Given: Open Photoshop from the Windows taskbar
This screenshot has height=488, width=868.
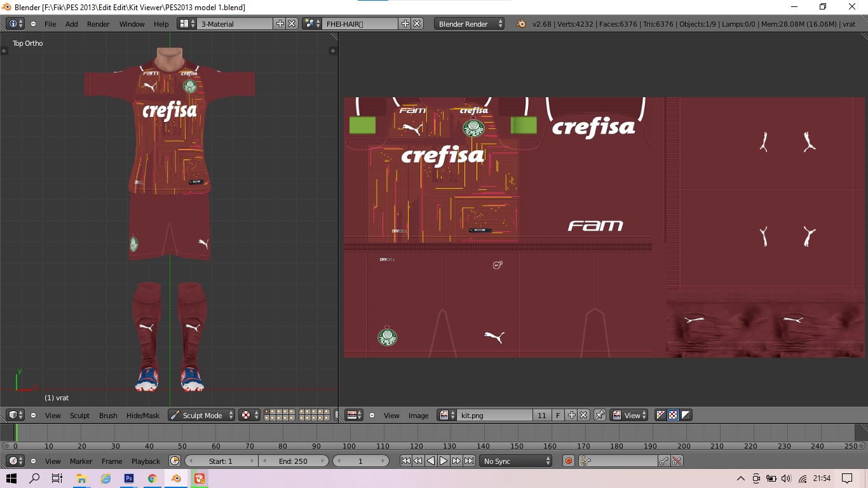Looking at the screenshot, I should [129, 478].
